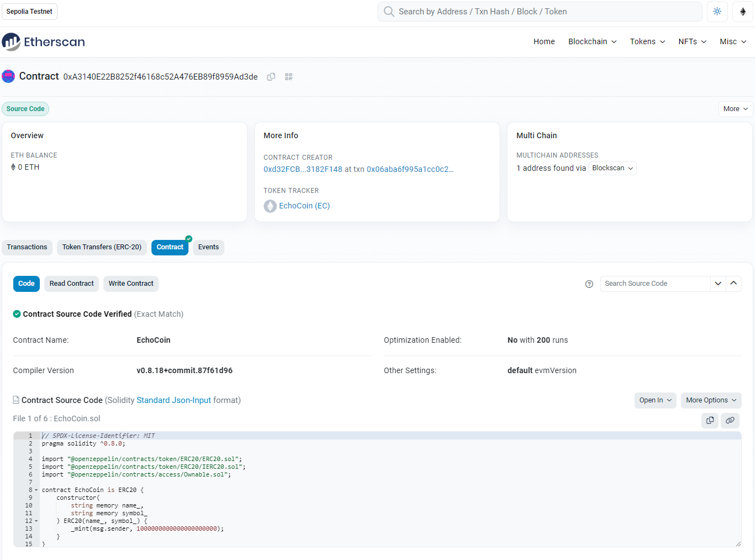Click the contract address 0xA3140E22B8252f...
755x560 pixels.
click(160, 77)
